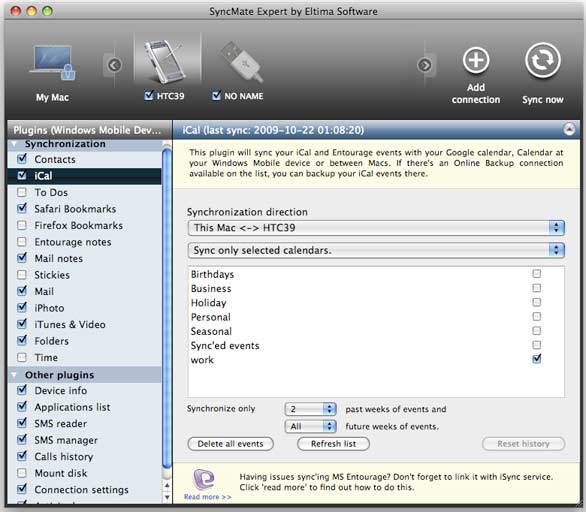Image resolution: width=586 pixels, height=512 pixels.
Task: Open the This Mac <-> HTC39 direction dropdown
Action: [376, 228]
